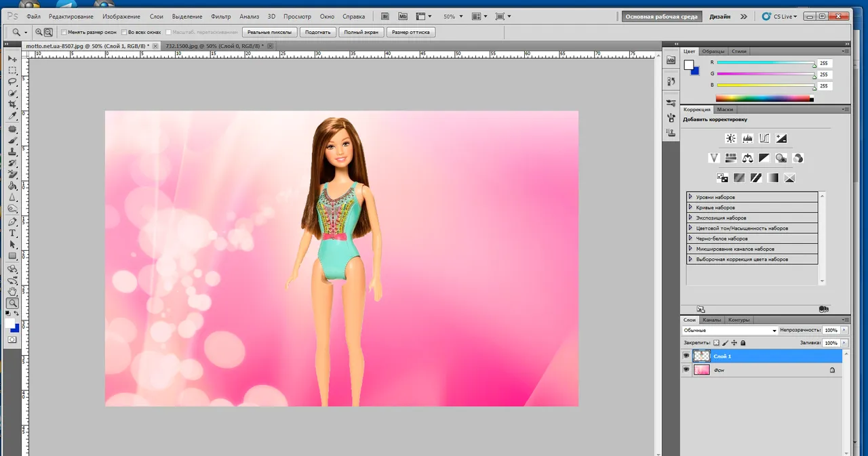Select the Brush tool
This screenshot has width=868, height=456.
pyautogui.click(x=12, y=140)
